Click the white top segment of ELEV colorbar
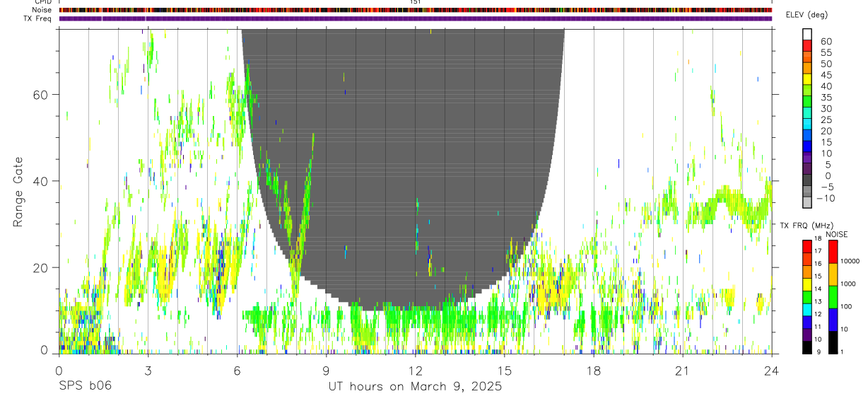The image size is (868, 401). [x=807, y=34]
